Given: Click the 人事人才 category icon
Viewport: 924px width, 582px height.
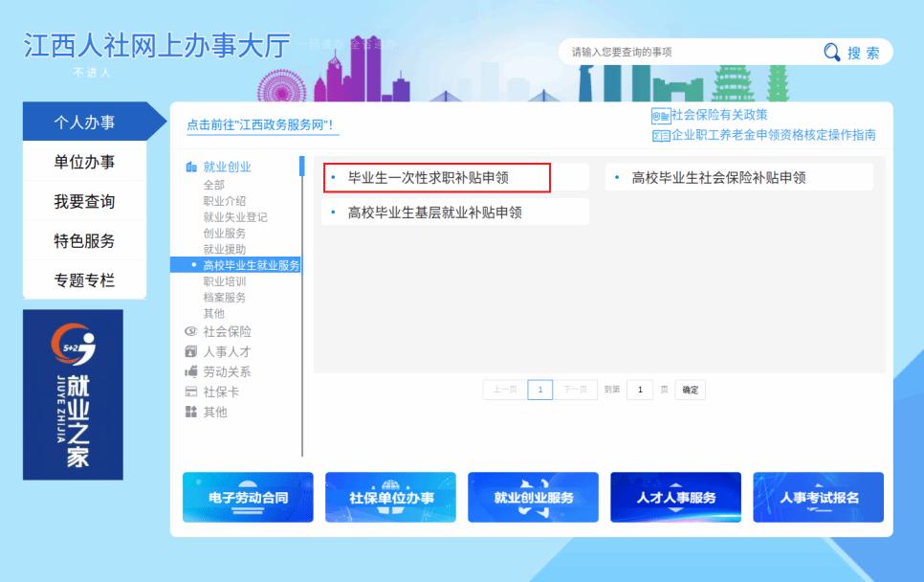Looking at the screenshot, I should click(x=191, y=351).
